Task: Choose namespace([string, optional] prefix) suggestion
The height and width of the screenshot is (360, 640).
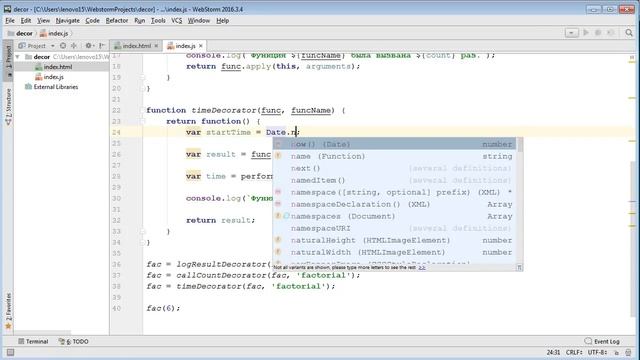Action: pyautogui.click(x=394, y=192)
